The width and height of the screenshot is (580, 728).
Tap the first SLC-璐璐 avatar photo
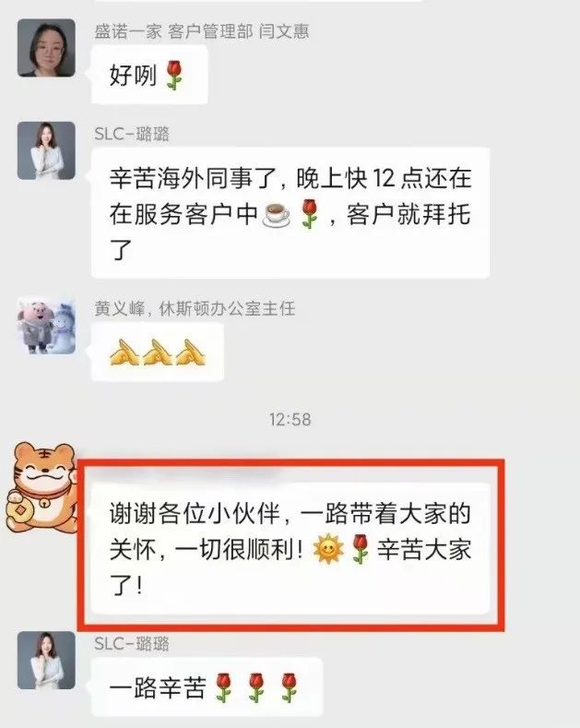46,150
